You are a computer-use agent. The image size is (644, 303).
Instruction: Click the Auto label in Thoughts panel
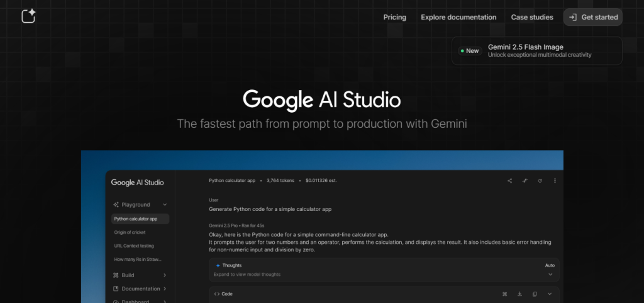(x=550, y=266)
